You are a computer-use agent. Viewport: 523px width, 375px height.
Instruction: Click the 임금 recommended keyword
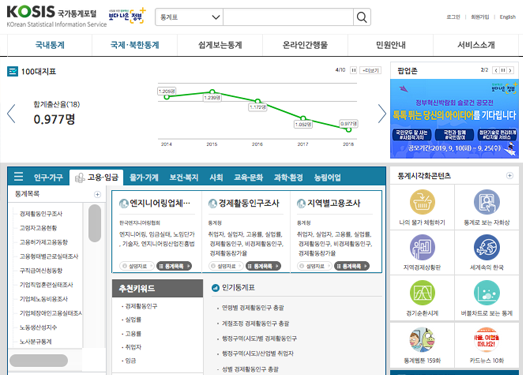click(x=130, y=361)
